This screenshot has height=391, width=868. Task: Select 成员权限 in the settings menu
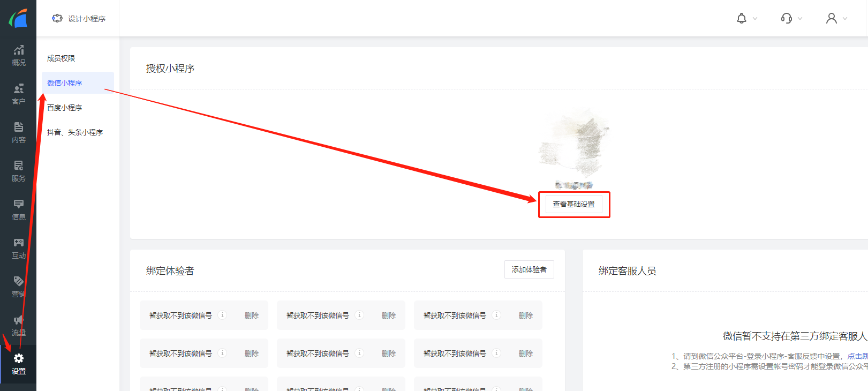pyautogui.click(x=61, y=58)
